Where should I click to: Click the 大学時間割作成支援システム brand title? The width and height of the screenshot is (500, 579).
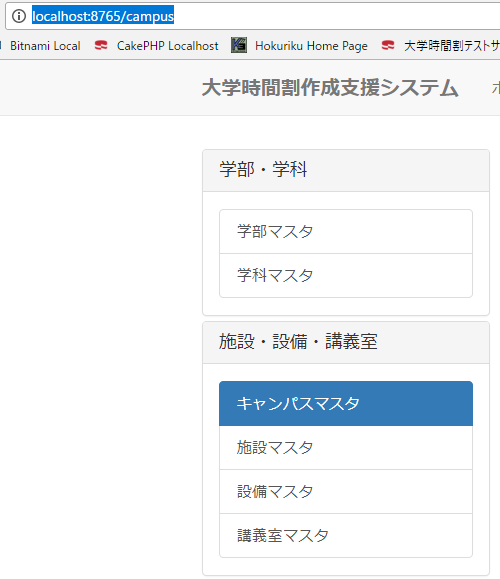point(330,88)
